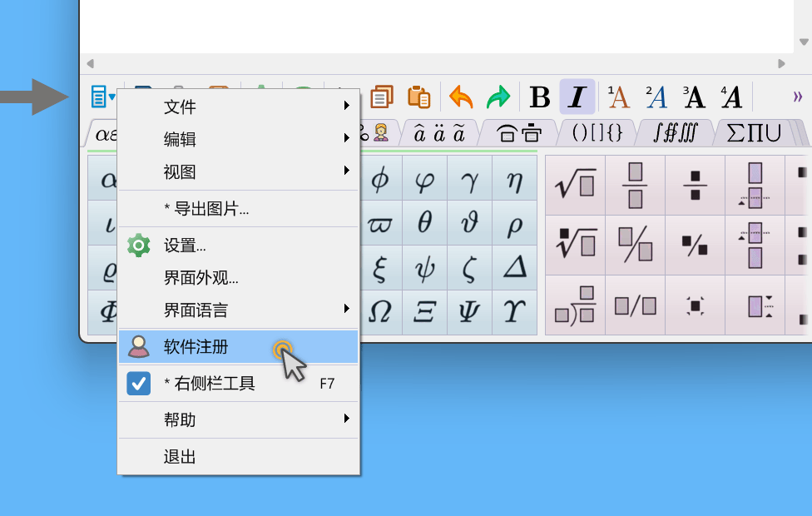Select font style 1 A icon

click(x=618, y=97)
